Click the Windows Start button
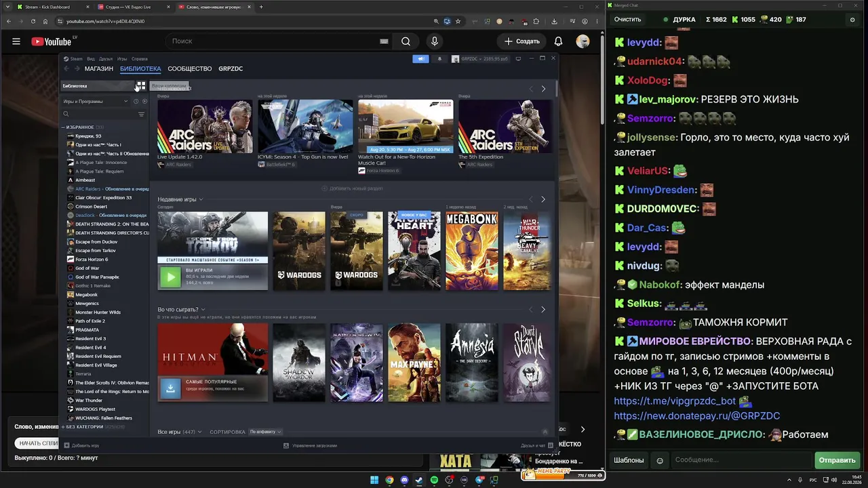The height and width of the screenshot is (488, 868). point(374,480)
